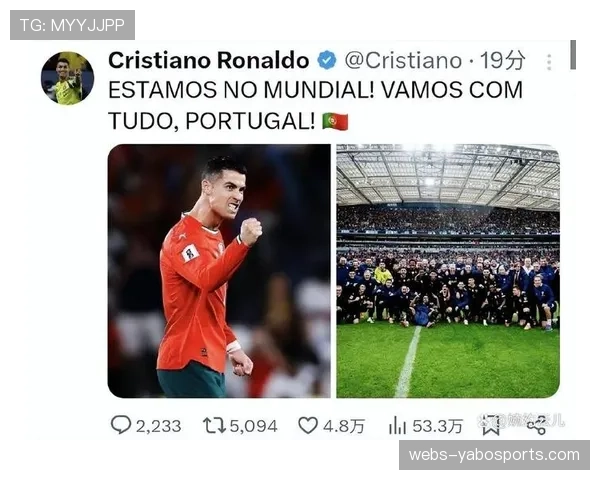
Task: Click the 2,233 replies count
Action: tap(158, 426)
